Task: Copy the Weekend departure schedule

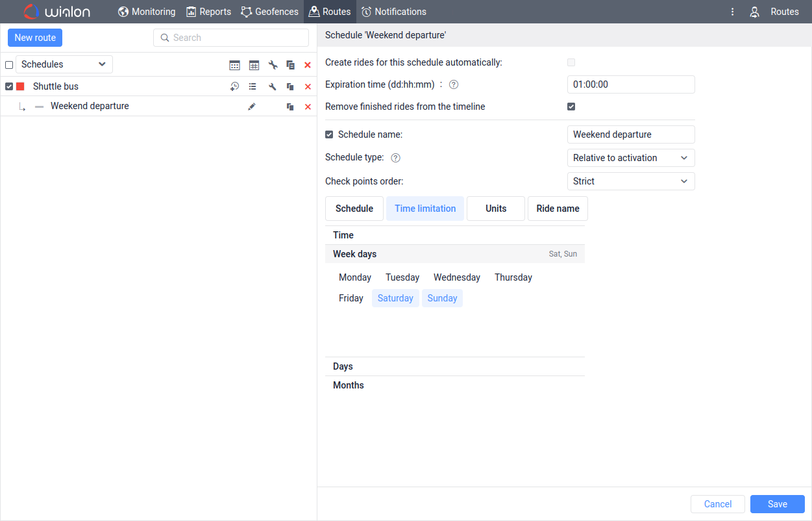Action: [x=290, y=107]
